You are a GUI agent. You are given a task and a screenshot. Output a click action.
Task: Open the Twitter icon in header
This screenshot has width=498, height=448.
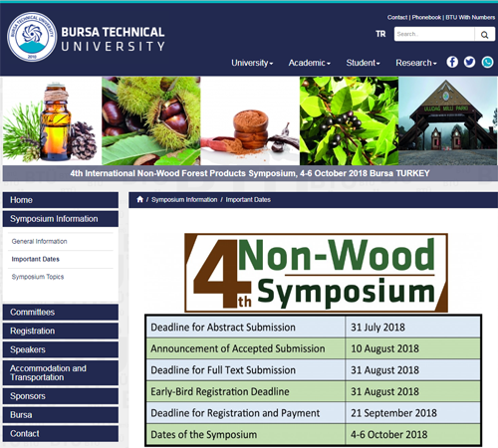(469, 62)
